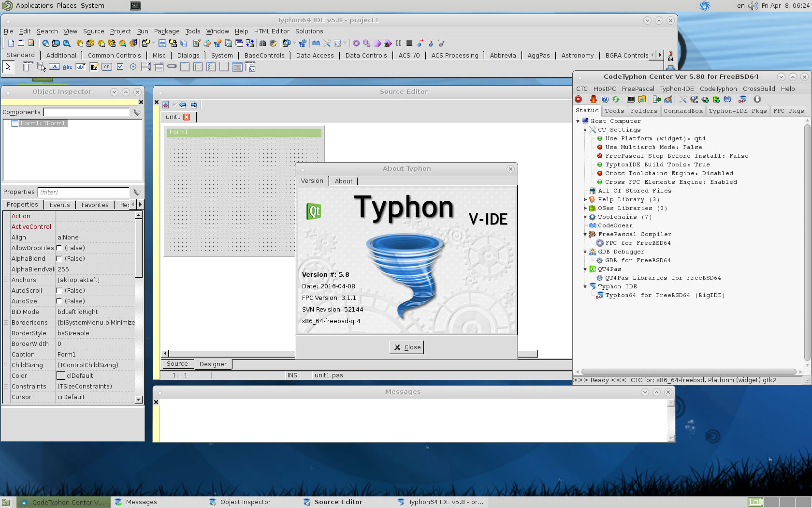Collapse the FreePascal Compiler node
This screenshot has height=508, width=812.
(585, 235)
